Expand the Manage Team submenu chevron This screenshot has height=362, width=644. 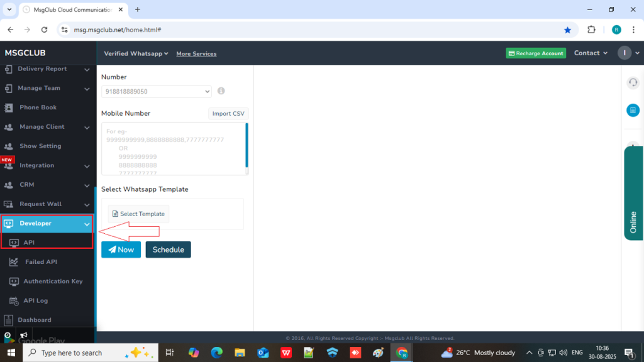[x=87, y=89]
